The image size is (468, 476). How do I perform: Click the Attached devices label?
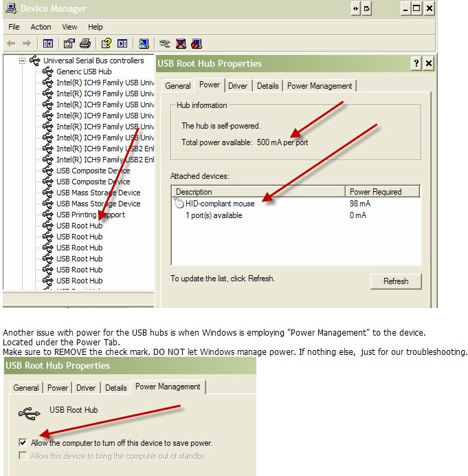click(x=200, y=176)
